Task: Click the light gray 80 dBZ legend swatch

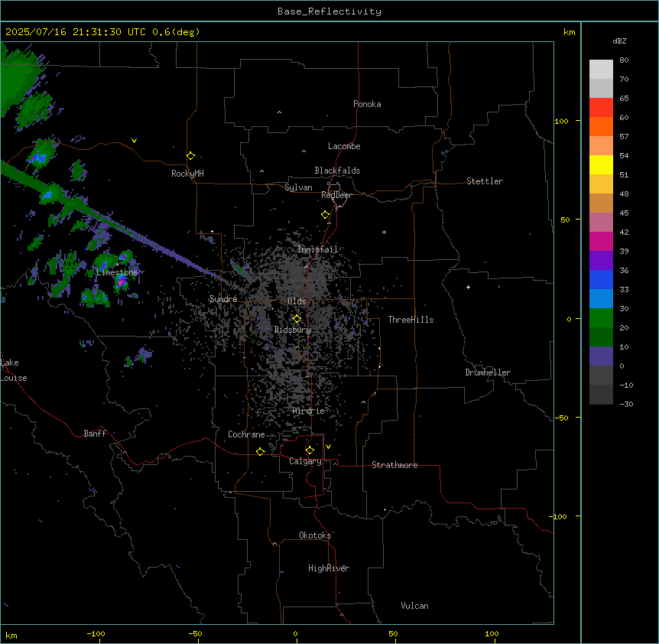Action: coord(601,70)
